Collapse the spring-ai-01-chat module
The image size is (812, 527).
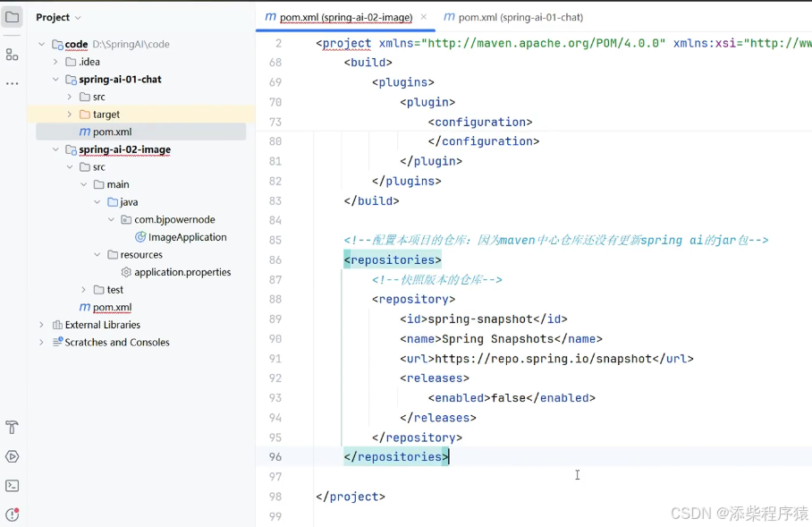pyautogui.click(x=55, y=80)
